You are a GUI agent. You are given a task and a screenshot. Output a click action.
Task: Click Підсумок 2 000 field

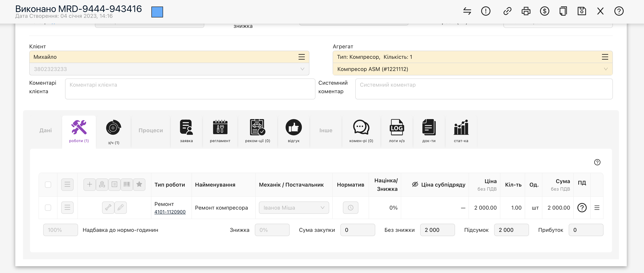[511, 230]
